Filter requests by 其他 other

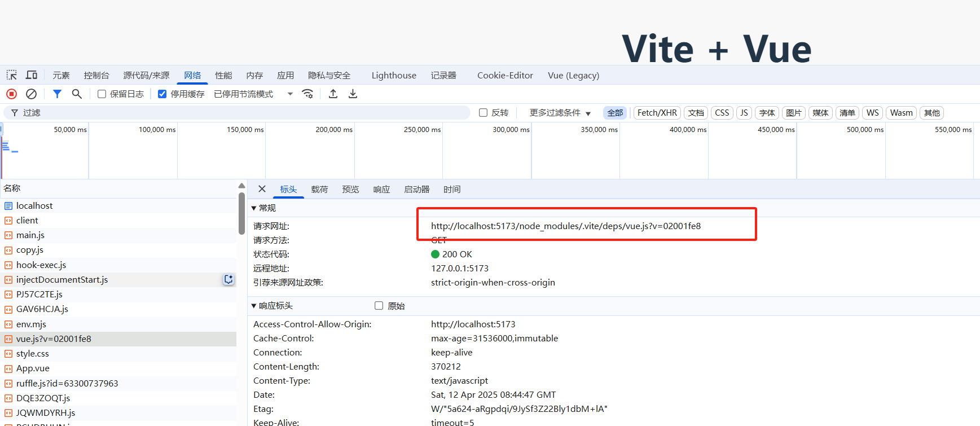tap(932, 113)
